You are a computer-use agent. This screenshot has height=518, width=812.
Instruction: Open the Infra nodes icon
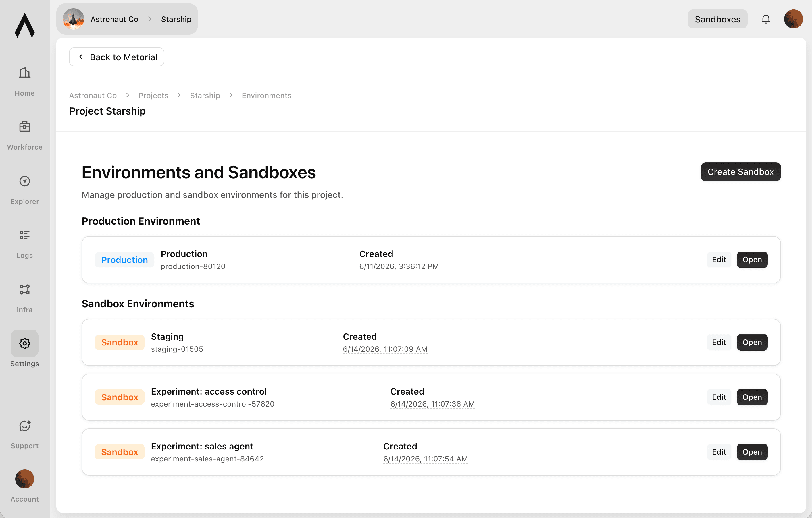[25, 289]
